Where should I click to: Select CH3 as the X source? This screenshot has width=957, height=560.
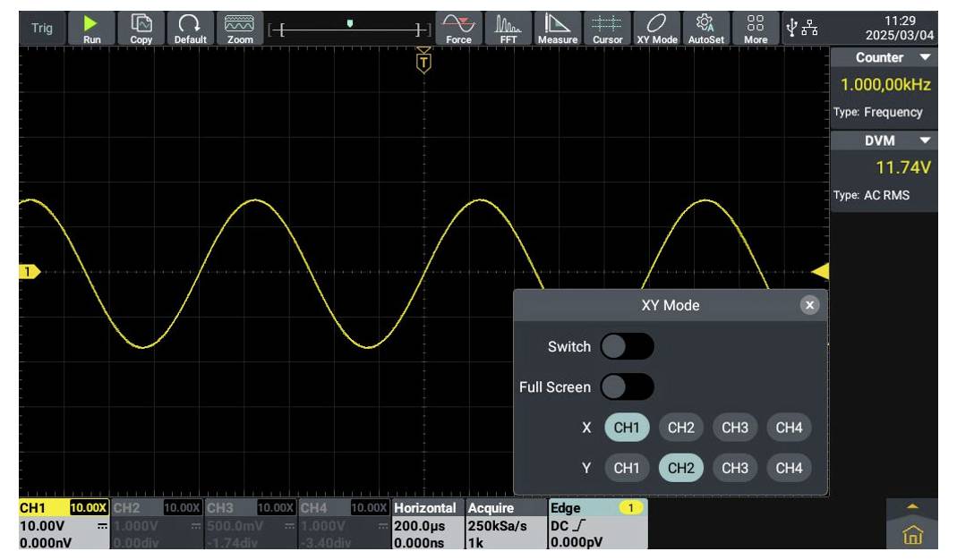coord(735,427)
